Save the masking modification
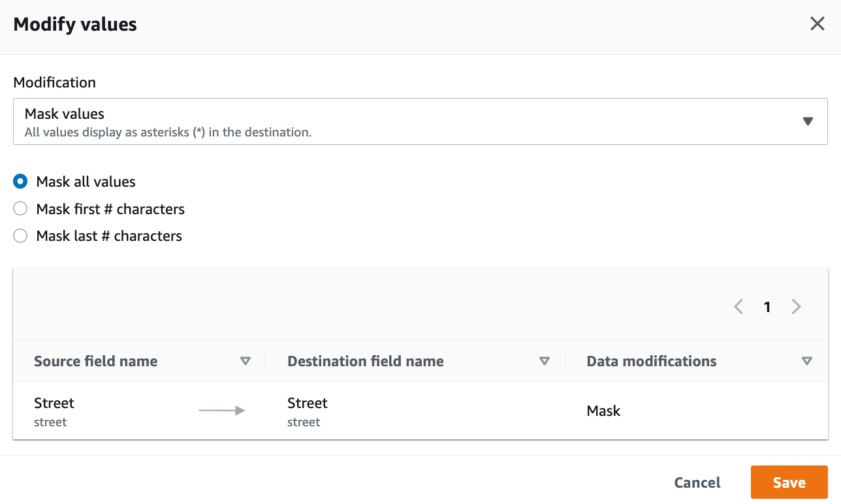841x504 pixels. pyautogui.click(x=789, y=482)
